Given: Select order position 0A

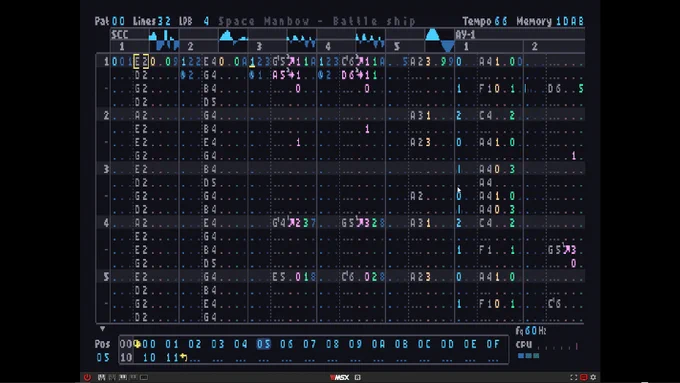Looking at the screenshot, I should pos(378,344).
